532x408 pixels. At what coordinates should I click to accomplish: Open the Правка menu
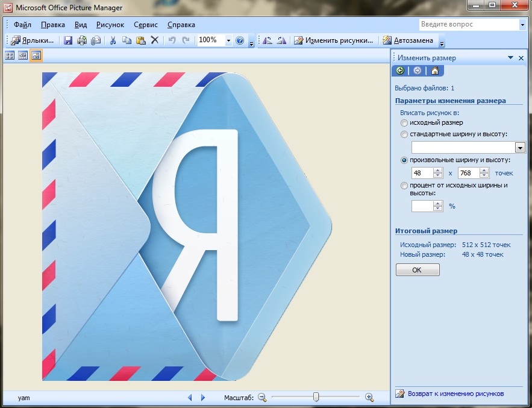coord(52,25)
